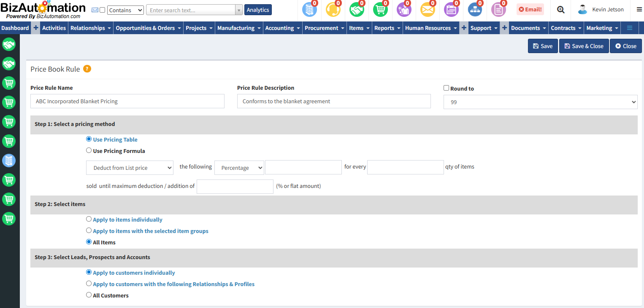Open the Reports menu
The width and height of the screenshot is (644, 308).
(x=387, y=28)
